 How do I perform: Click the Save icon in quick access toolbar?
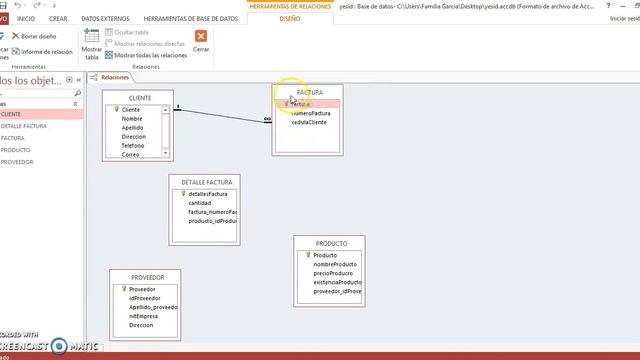click(3, 5)
